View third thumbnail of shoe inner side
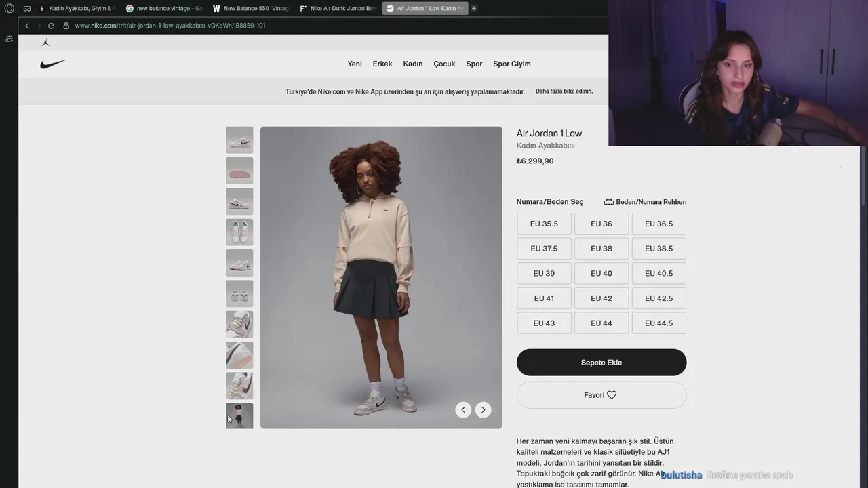Viewport: 868px width, 488px height. tap(239, 201)
